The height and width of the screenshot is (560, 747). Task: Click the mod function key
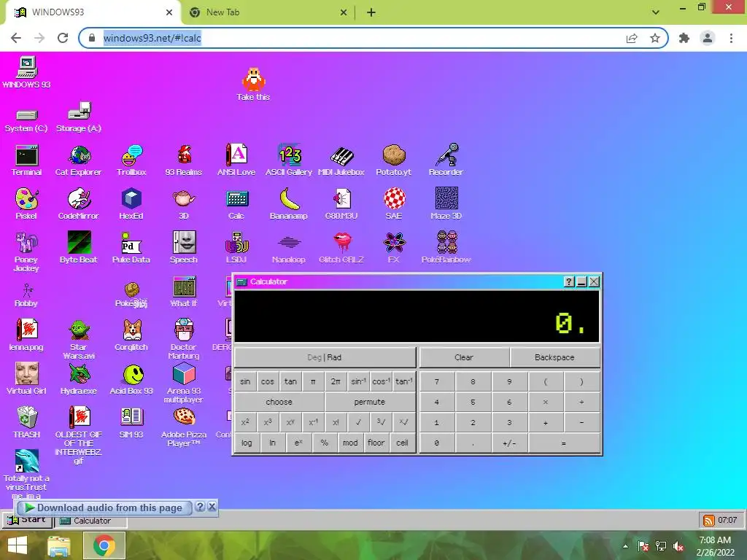[350, 443]
